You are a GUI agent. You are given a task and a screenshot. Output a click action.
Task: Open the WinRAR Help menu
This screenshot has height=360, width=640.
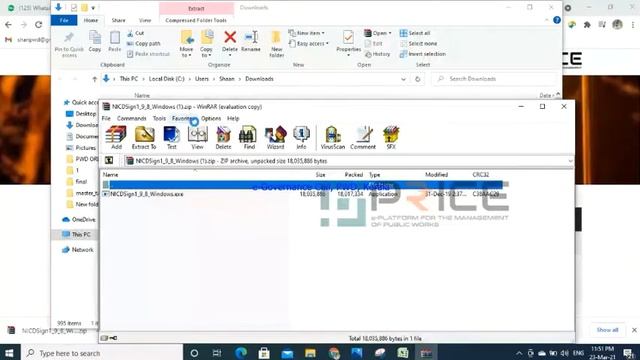[x=233, y=118]
